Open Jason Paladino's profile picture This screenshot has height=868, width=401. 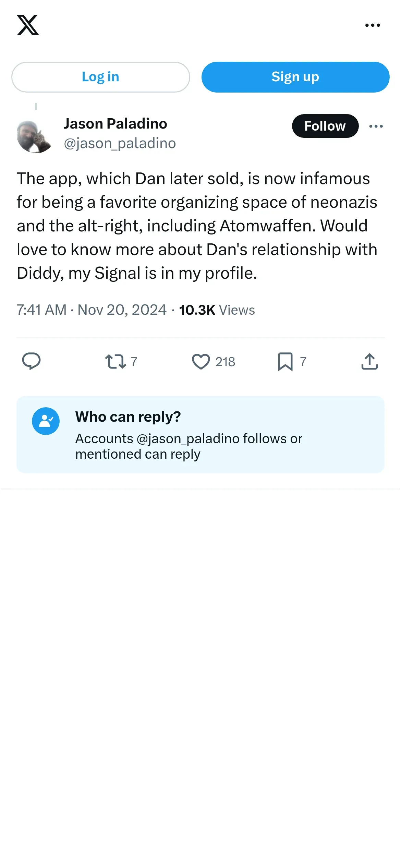pos(34,136)
